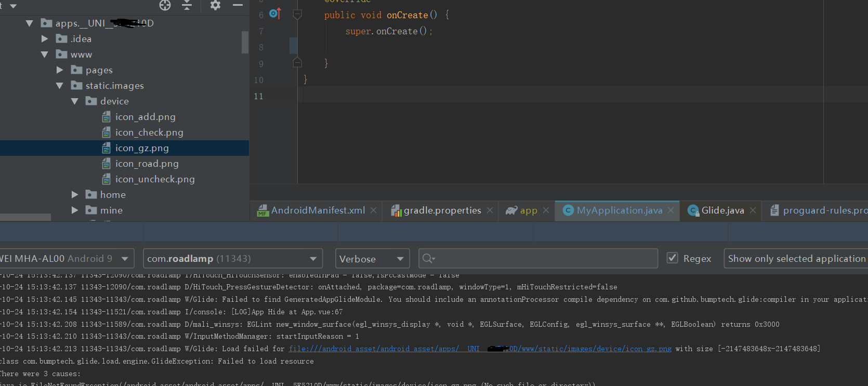Open the com.roadlamp process dropdown

point(232,258)
